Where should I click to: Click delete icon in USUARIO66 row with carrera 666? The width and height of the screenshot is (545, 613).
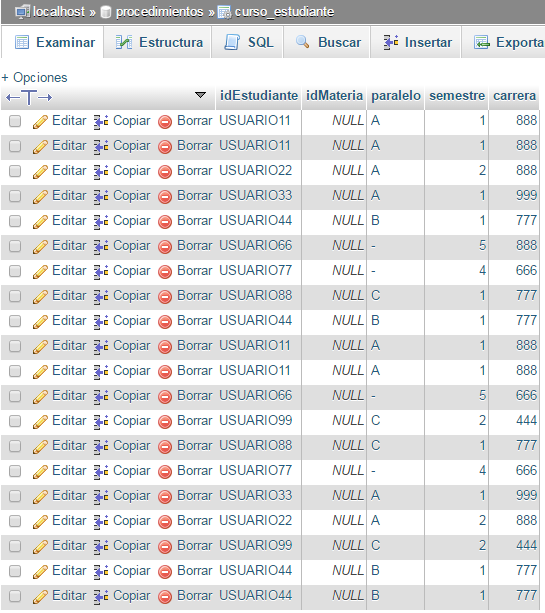click(x=165, y=397)
